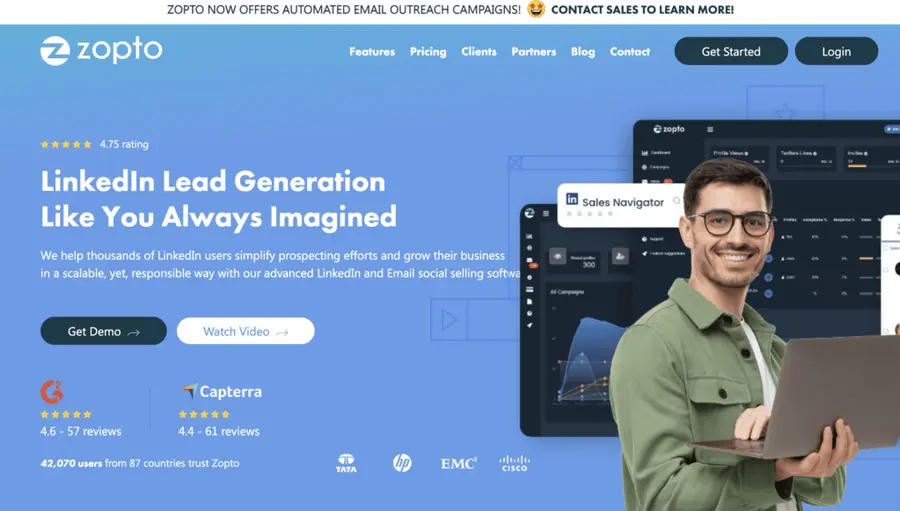Click the '4.6 - 57 reviews' text
The height and width of the screenshot is (511, 900).
click(x=81, y=431)
